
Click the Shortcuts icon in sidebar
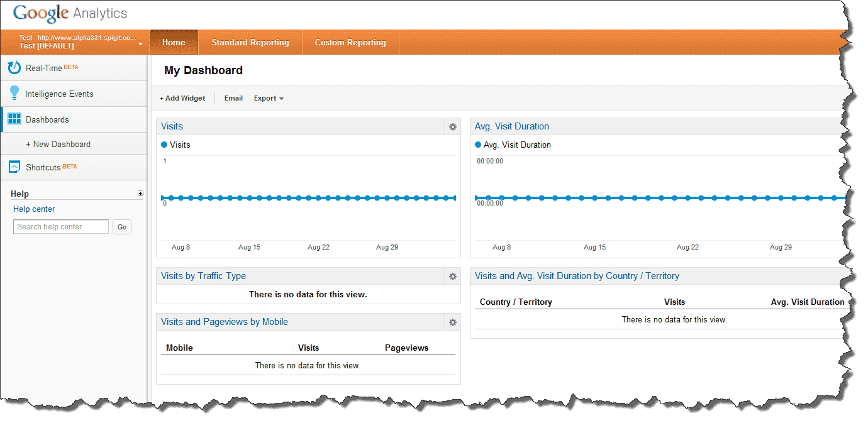click(x=14, y=167)
